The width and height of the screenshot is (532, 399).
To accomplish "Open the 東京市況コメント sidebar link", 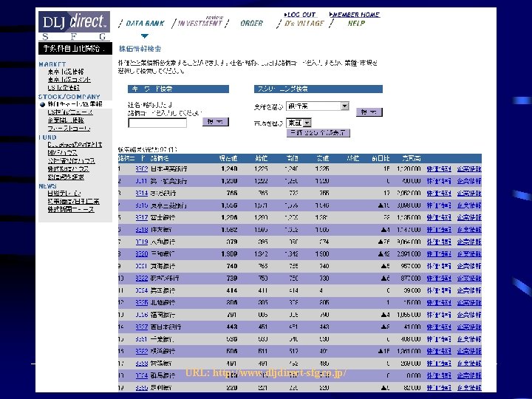I will click(x=69, y=80).
